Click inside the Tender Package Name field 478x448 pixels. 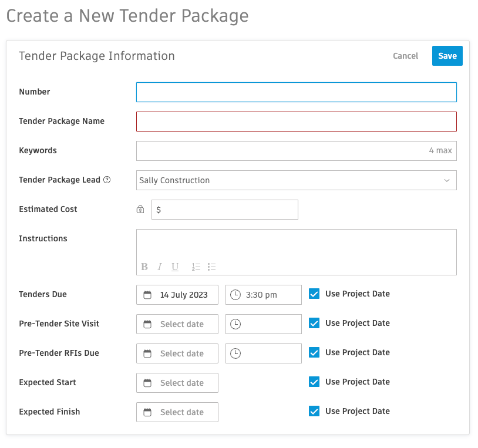[296, 121]
